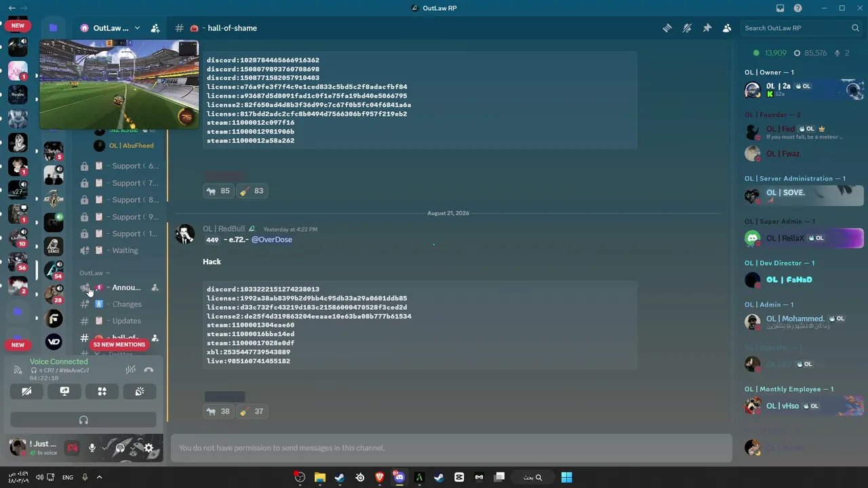868x488 pixels.
Task: Click the broom reaction showing 83
Action: coord(252,191)
